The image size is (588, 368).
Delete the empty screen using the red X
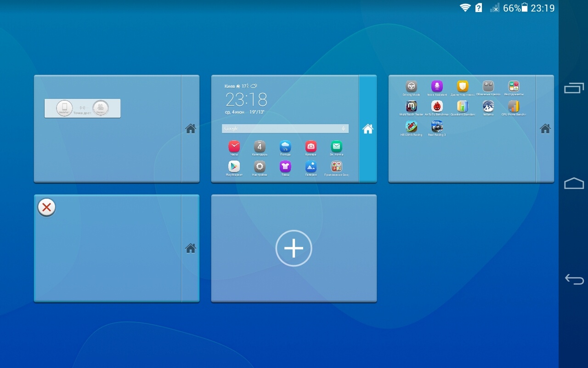pyautogui.click(x=46, y=207)
